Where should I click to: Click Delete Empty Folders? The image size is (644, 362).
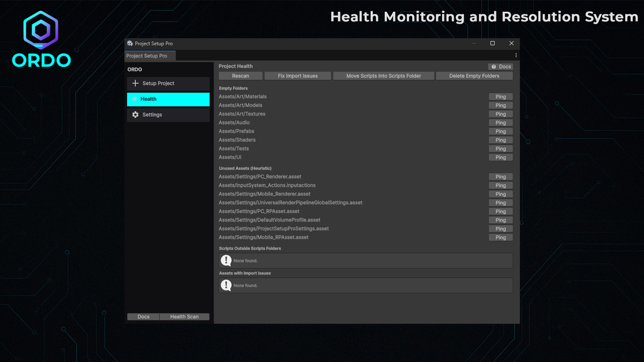tap(474, 76)
